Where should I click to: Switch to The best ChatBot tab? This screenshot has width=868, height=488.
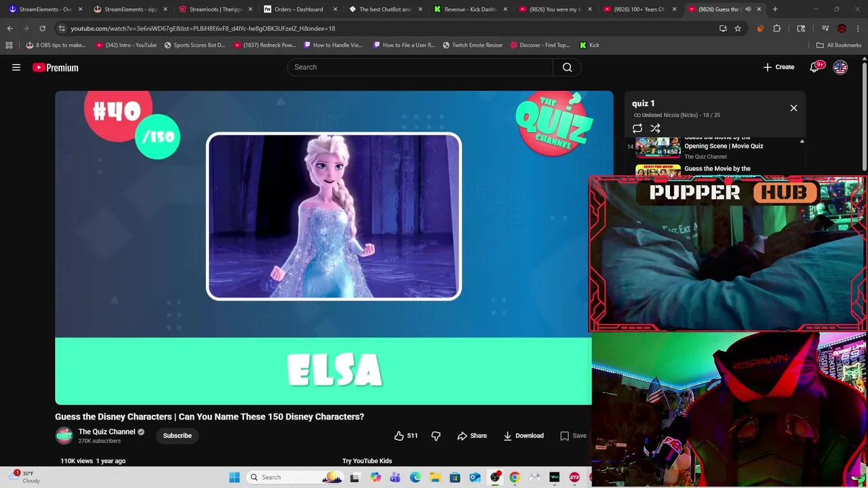pos(384,9)
